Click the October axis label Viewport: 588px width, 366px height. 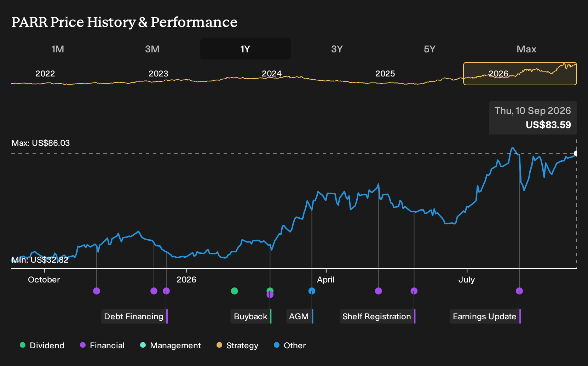(x=44, y=280)
